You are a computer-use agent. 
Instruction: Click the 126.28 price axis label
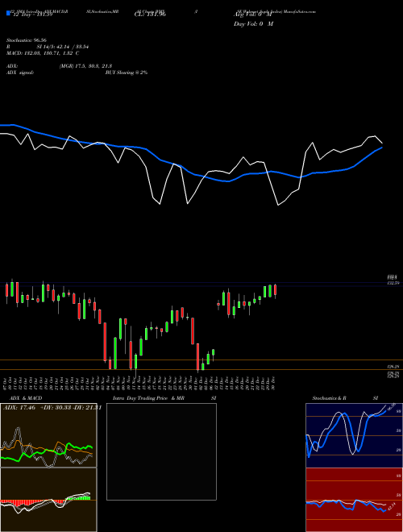click(393, 367)
